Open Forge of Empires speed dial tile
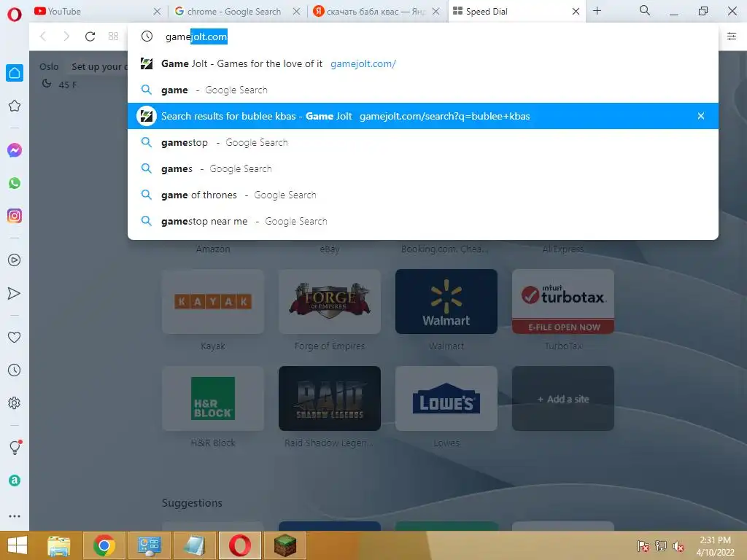747x560 pixels. 330,301
